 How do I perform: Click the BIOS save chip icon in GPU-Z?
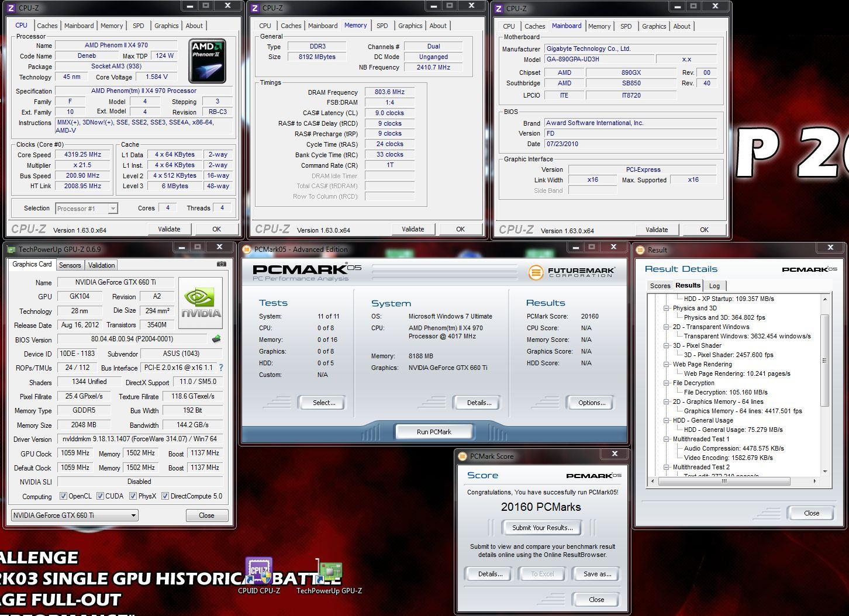[x=216, y=339]
